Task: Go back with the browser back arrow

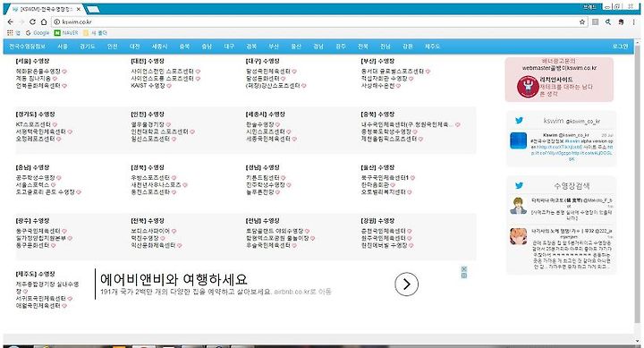Action: (x=11, y=21)
